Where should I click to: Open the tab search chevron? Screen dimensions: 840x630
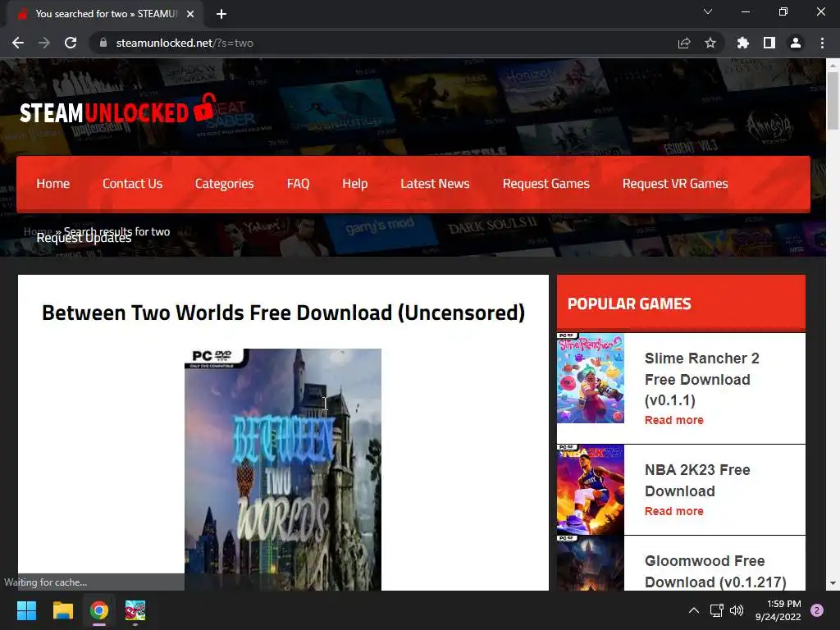(x=708, y=11)
